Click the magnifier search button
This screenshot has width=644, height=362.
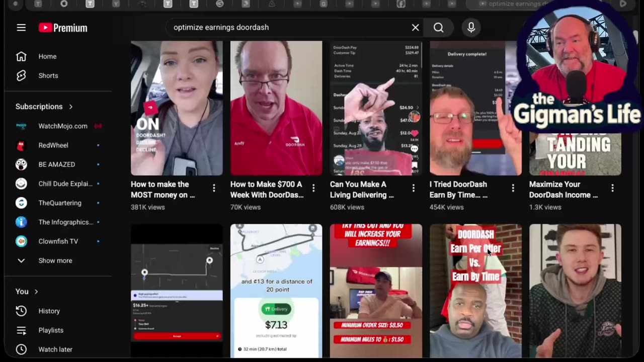pos(439,28)
